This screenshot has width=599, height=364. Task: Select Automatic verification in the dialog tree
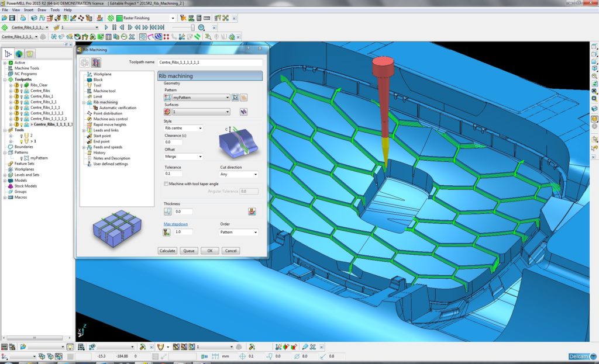[118, 108]
